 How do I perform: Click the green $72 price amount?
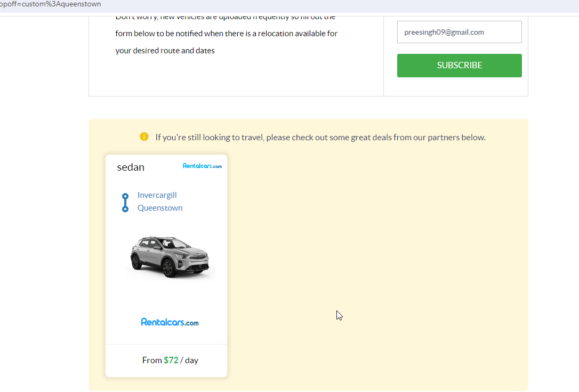pos(171,360)
